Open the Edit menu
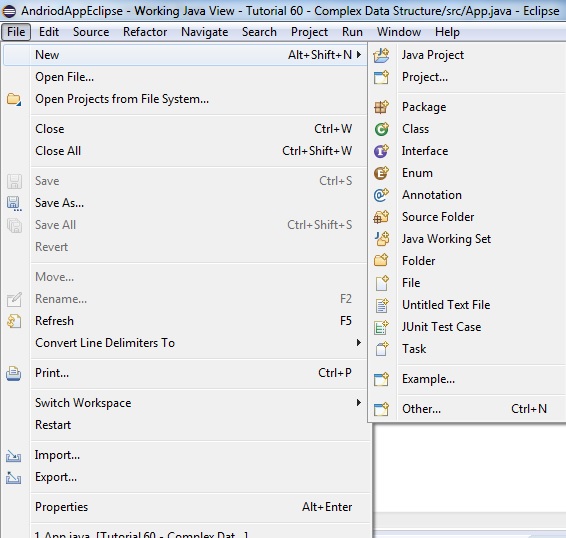The width and height of the screenshot is (566, 538). point(49,32)
